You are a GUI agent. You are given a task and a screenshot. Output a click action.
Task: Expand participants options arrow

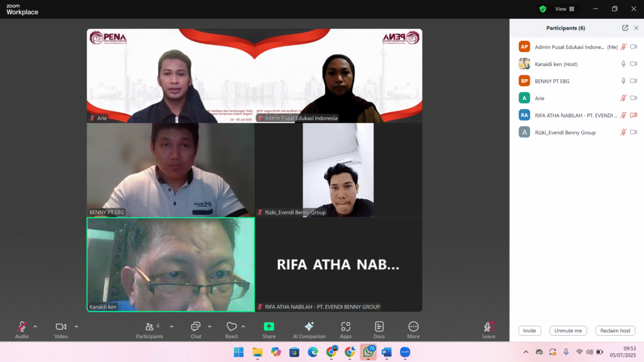pyautogui.click(x=172, y=327)
